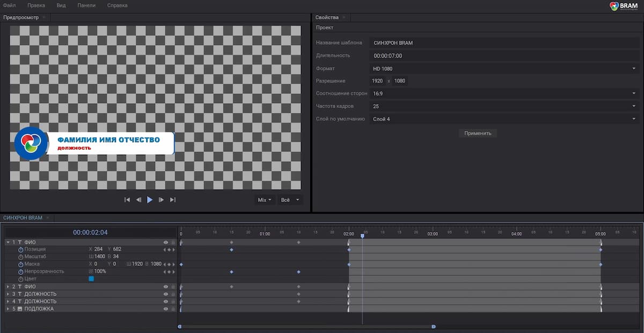Open the Цвет color swatch
The width and height of the screenshot is (644, 333).
pos(91,279)
